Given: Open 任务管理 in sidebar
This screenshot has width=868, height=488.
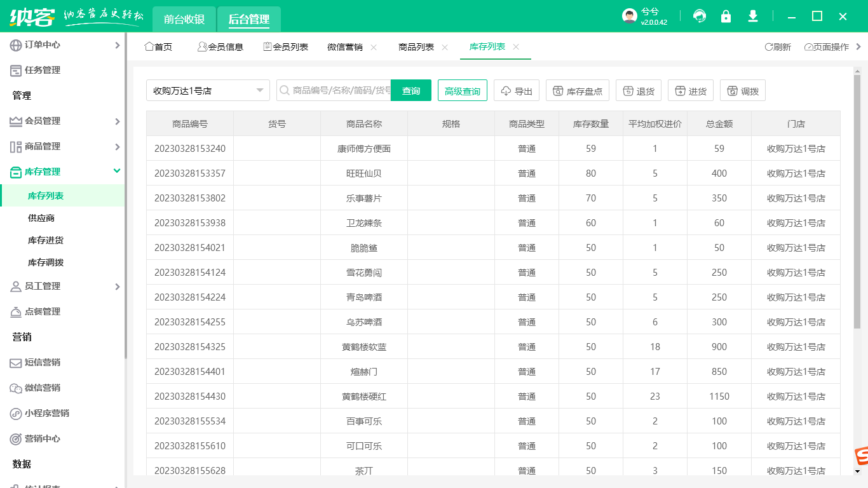Looking at the screenshot, I should click(x=43, y=71).
